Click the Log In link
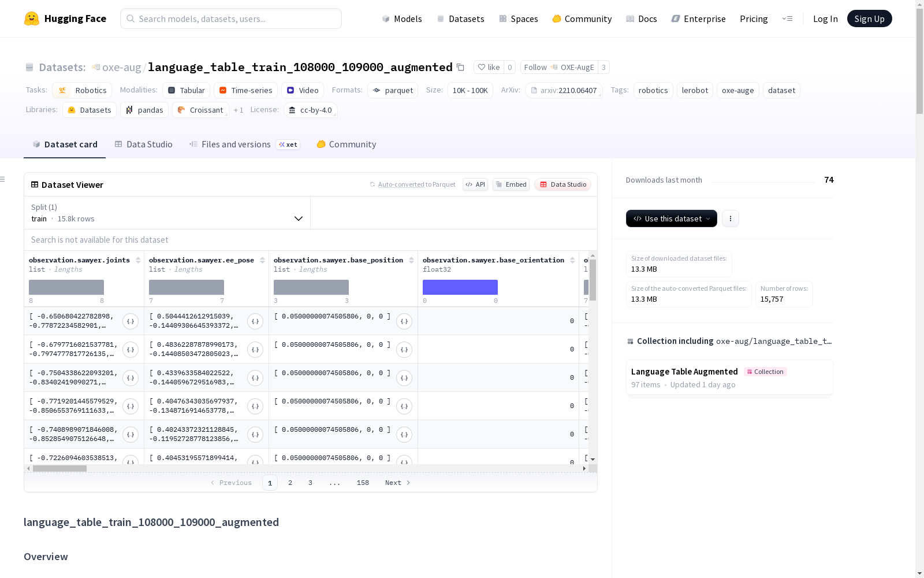The height and width of the screenshot is (578, 924). (x=825, y=18)
